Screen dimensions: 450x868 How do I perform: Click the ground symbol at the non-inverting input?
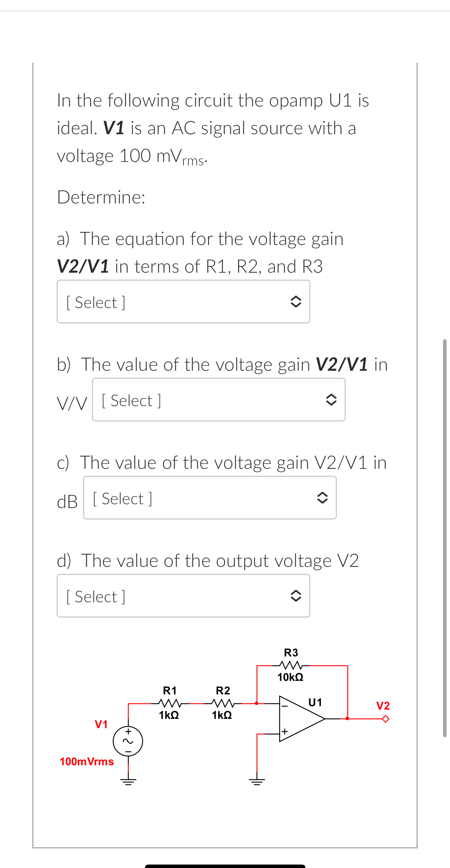pyautogui.click(x=256, y=781)
